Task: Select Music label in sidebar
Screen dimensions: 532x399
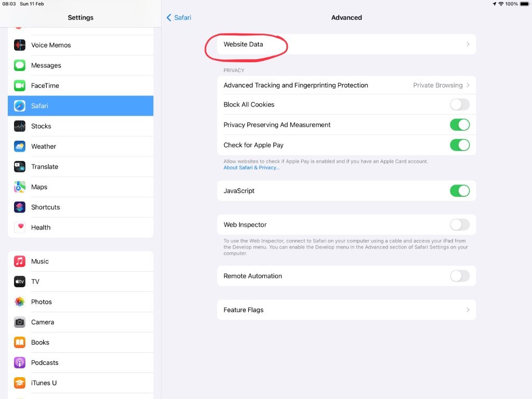Action: coord(39,261)
